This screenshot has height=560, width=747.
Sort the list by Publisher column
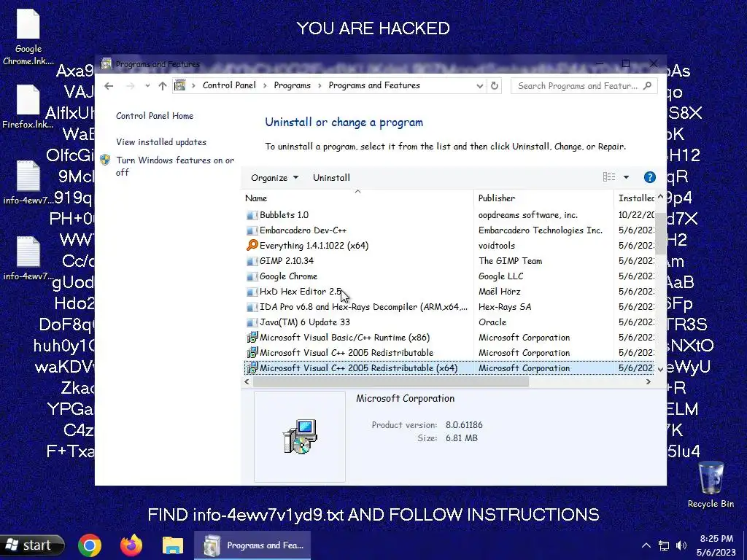[543, 198]
